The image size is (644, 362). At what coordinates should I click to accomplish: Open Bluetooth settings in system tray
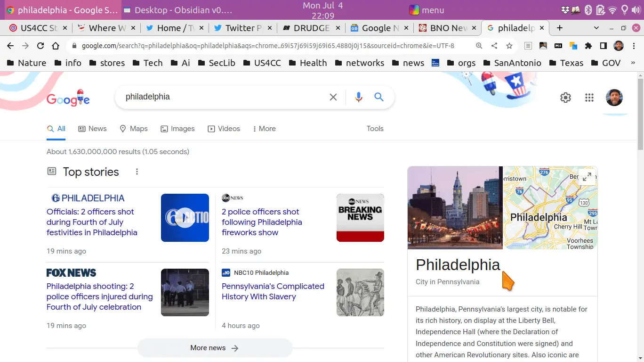[588, 10]
